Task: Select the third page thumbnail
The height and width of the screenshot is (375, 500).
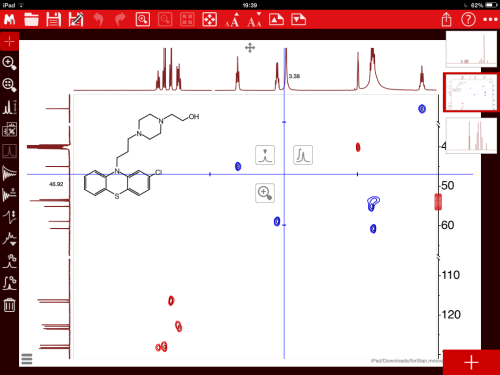Action: tap(471, 135)
